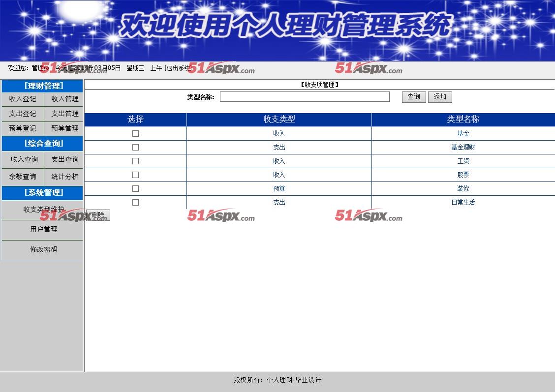Click the 【收支项管理】 page title

(x=320, y=85)
